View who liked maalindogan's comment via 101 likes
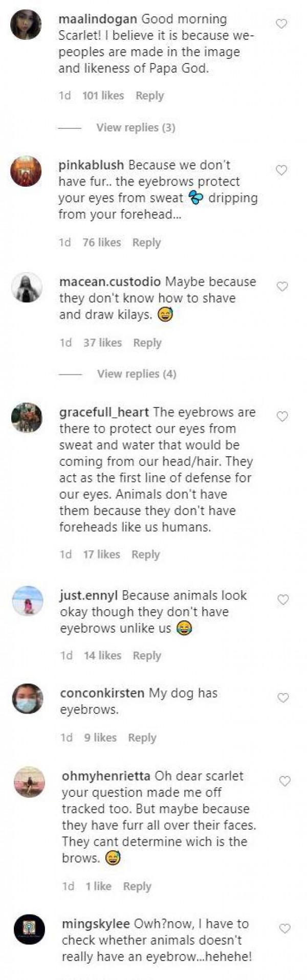 pos(104,96)
